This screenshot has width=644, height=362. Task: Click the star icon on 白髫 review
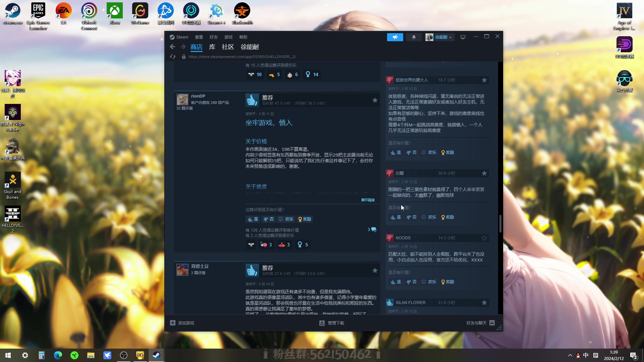tap(484, 173)
